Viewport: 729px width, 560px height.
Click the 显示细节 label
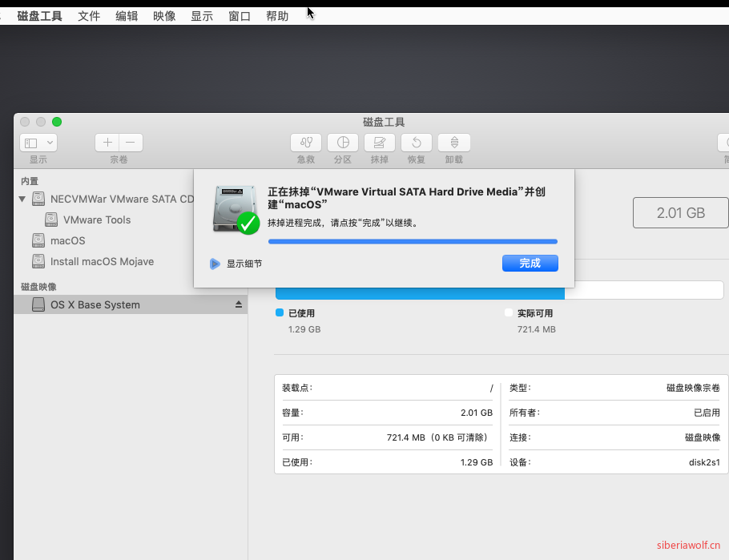(x=244, y=264)
